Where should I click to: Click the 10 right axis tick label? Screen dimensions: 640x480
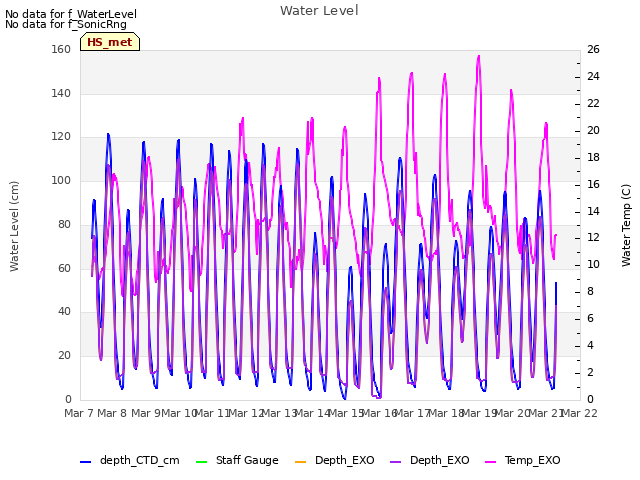pyautogui.click(x=593, y=264)
